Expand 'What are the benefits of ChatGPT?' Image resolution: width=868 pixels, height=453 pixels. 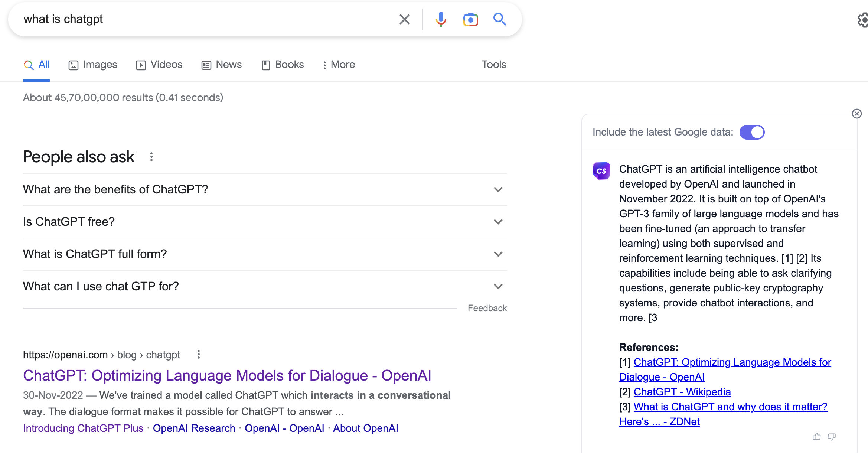point(498,189)
